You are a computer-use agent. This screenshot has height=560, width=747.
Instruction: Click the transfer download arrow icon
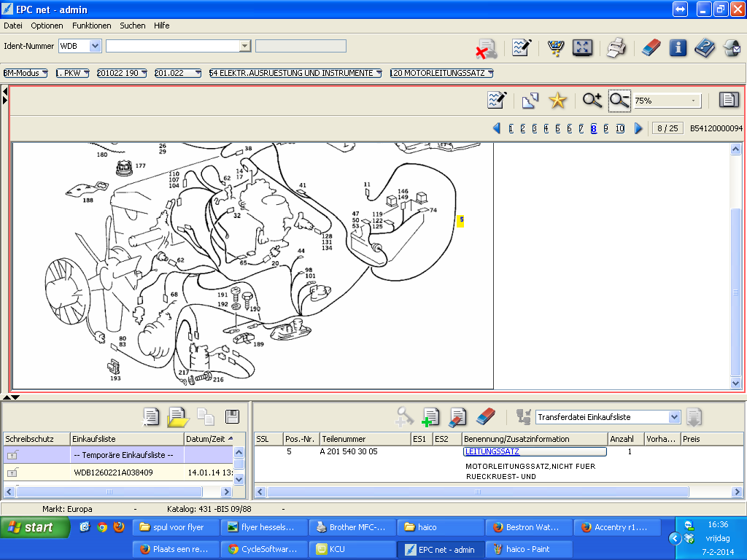click(x=694, y=417)
